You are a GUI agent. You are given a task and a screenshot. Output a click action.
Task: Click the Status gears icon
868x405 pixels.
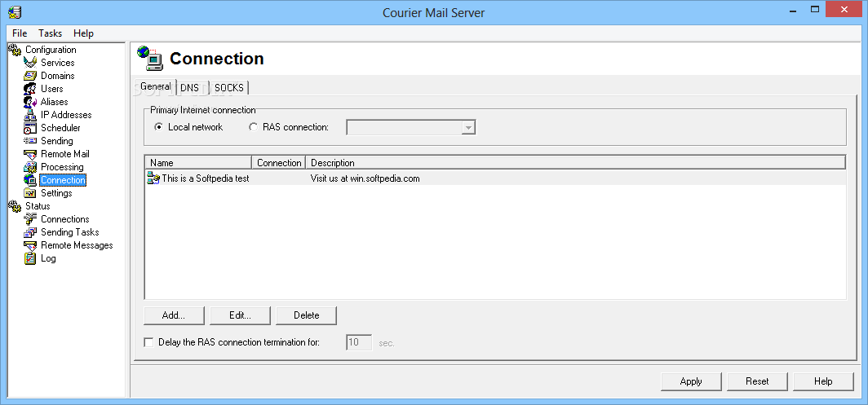tap(15, 206)
